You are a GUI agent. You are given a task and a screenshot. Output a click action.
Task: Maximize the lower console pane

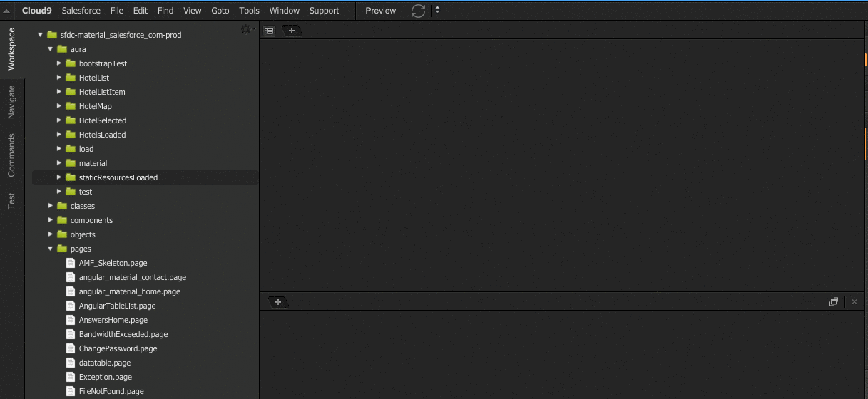pyautogui.click(x=834, y=302)
